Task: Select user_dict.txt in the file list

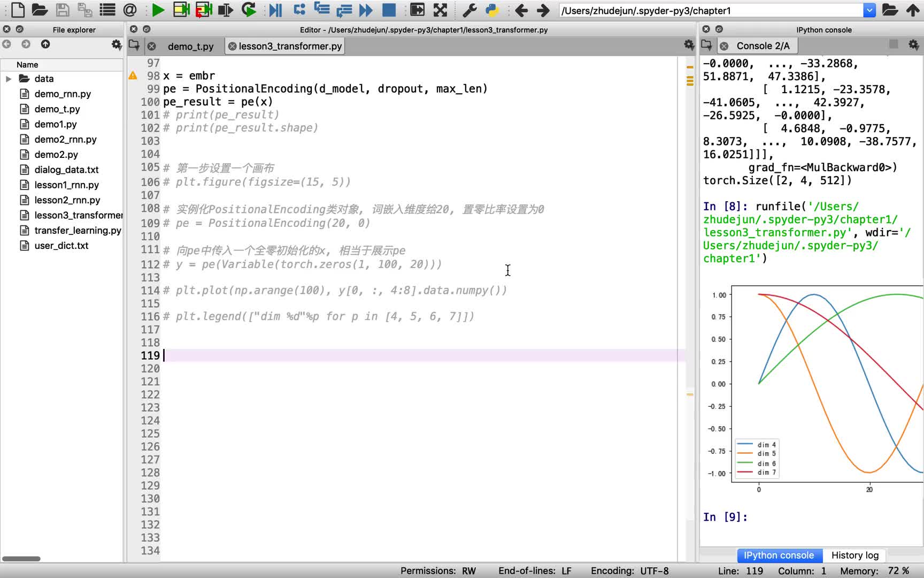Action: click(x=61, y=245)
